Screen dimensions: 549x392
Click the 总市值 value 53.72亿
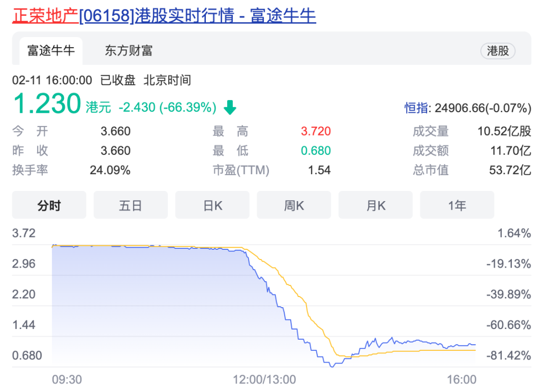pos(510,170)
